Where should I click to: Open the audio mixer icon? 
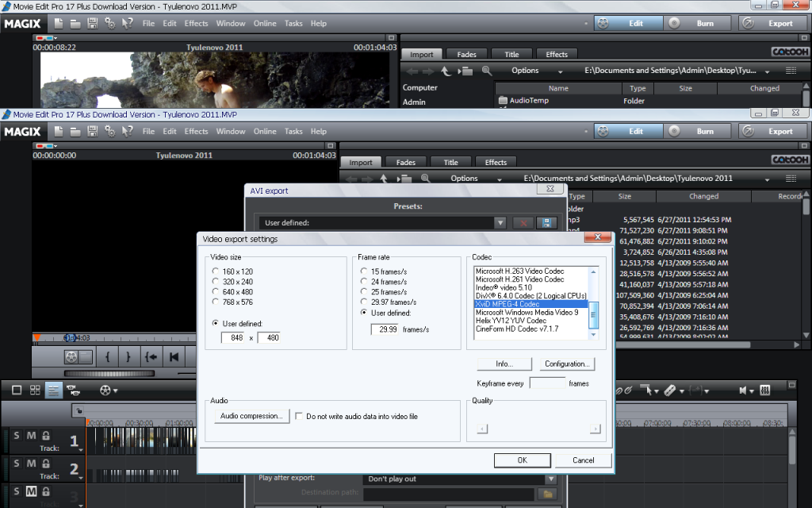tap(764, 391)
